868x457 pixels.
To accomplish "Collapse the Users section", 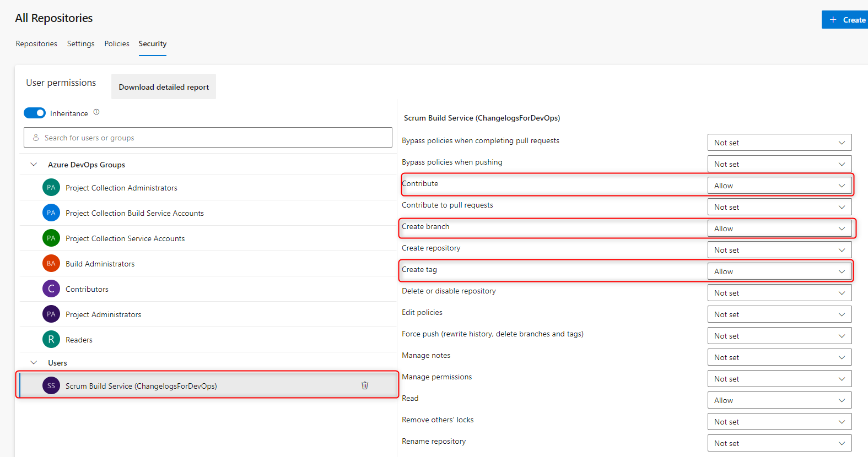I will click(x=34, y=363).
